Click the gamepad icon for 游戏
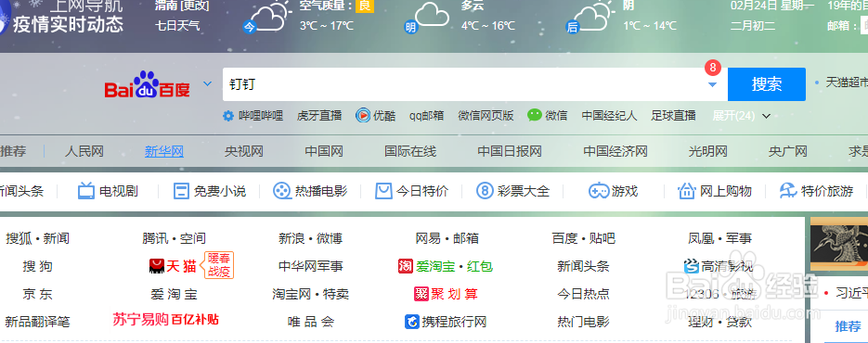The width and height of the screenshot is (868, 343). click(599, 191)
